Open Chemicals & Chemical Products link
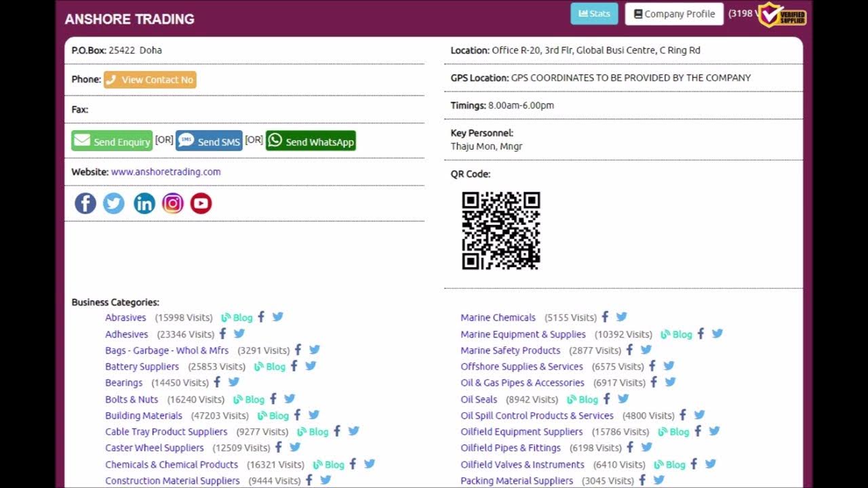 point(172,465)
